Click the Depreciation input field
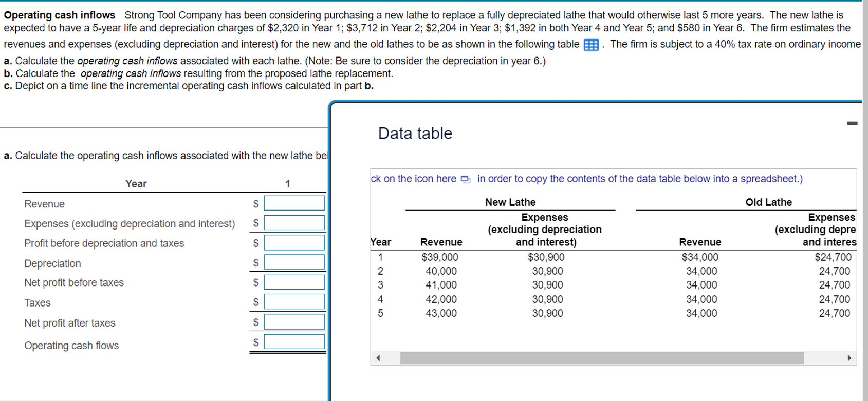This screenshot has width=868, height=401. point(294,262)
